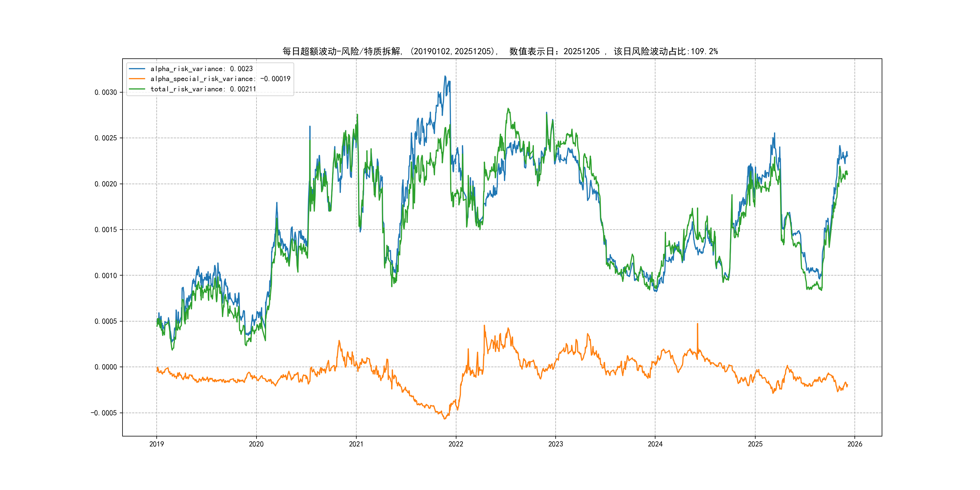Click the blue alpha_risk_variance legend line swatch
This screenshot has width=980, height=490.
137,69
